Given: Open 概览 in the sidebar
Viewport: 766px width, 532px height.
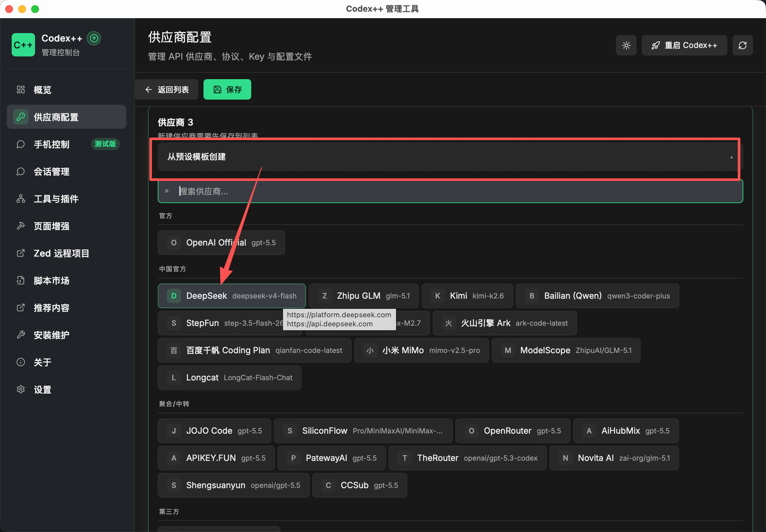Looking at the screenshot, I should 66,90.
